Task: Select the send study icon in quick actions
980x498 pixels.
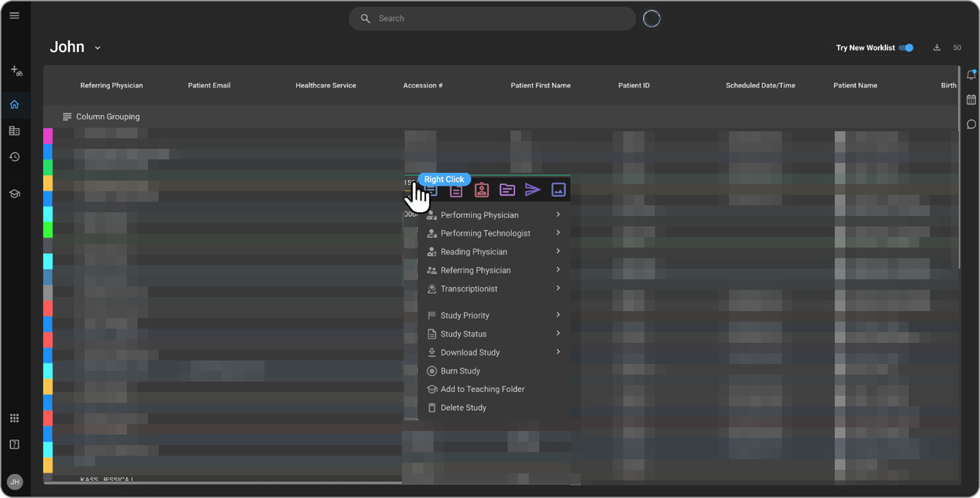Action: click(x=534, y=190)
